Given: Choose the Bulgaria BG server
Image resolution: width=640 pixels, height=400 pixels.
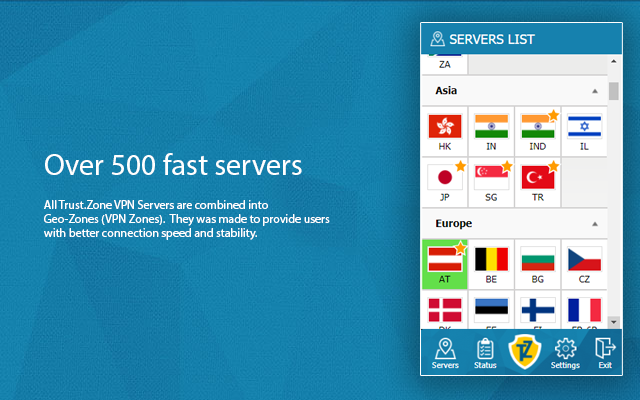Looking at the screenshot, I should (538, 264).
